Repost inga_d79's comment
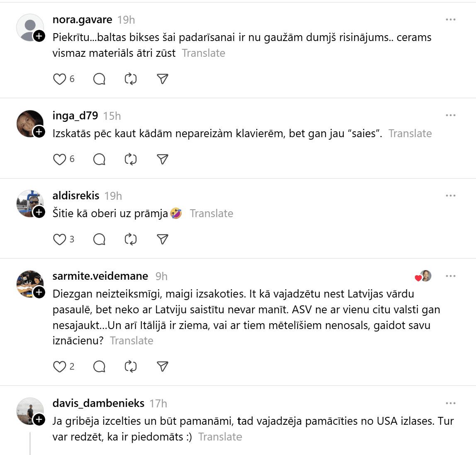 (131, 160)
